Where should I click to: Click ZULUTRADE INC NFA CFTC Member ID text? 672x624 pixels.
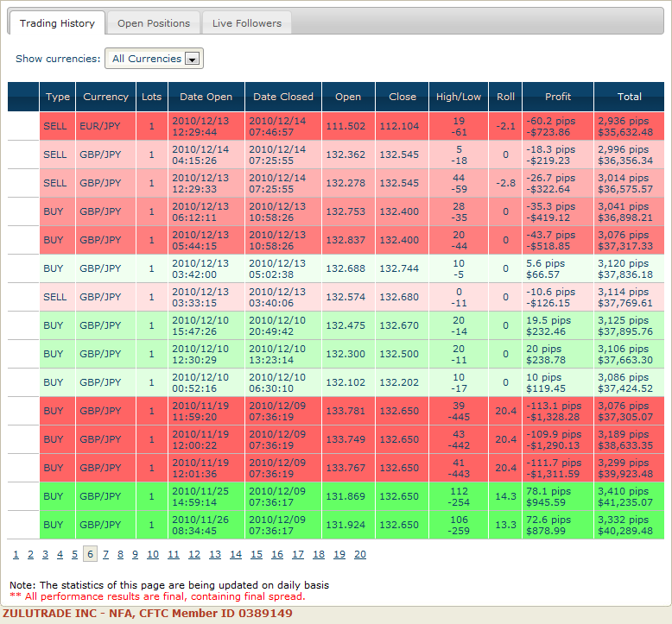tap(148, 614)
